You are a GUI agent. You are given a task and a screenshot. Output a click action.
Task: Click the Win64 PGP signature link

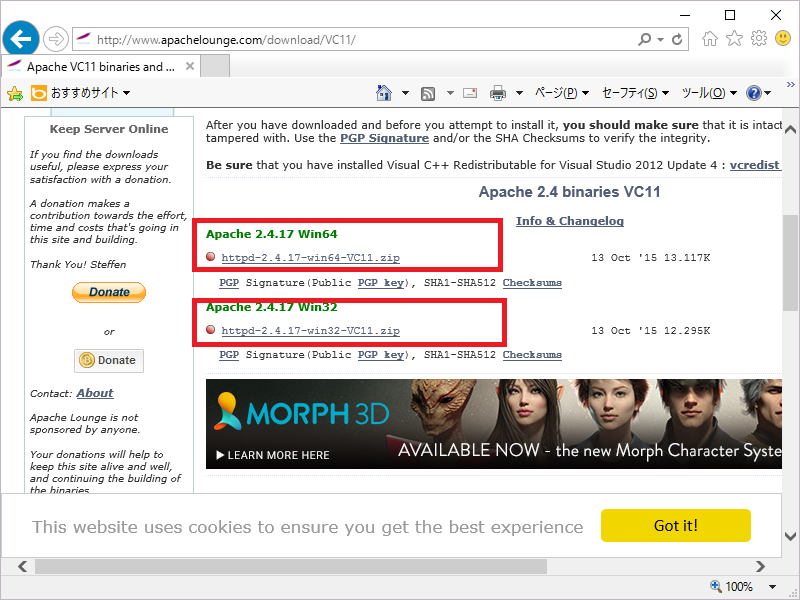(229, 283)
